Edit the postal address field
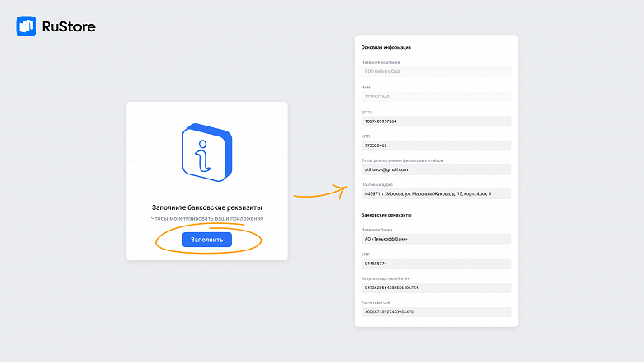Viewport: 644px width, 362px height. pyautogui.click(x=436, y=193)
